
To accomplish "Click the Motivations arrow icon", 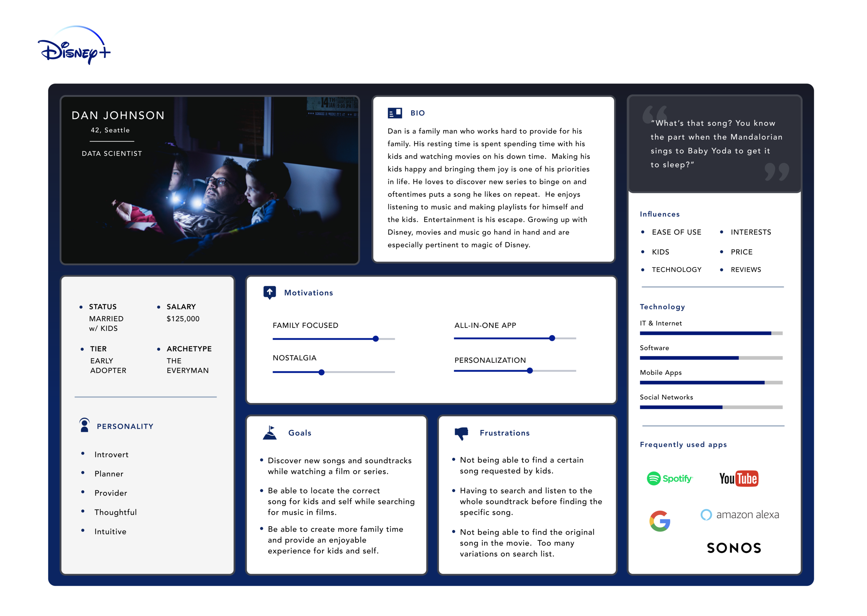I will click(269, 292).
